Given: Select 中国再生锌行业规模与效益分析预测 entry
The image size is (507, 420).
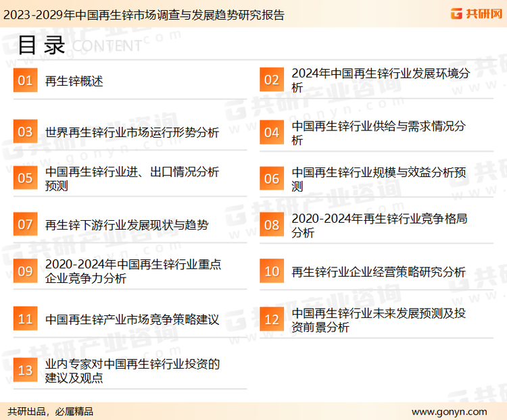Looking at the screenshot, I should coord(379,179).
